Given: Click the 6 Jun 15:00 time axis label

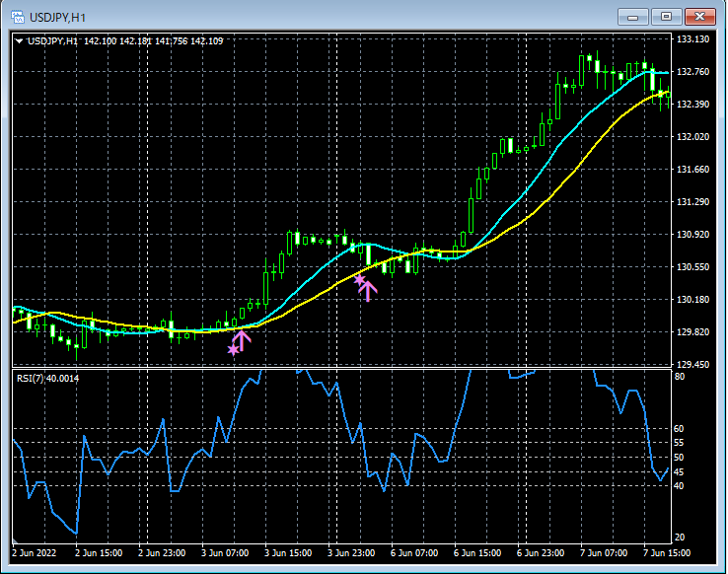Looking at the screenshot, I should tap(477, 553).
